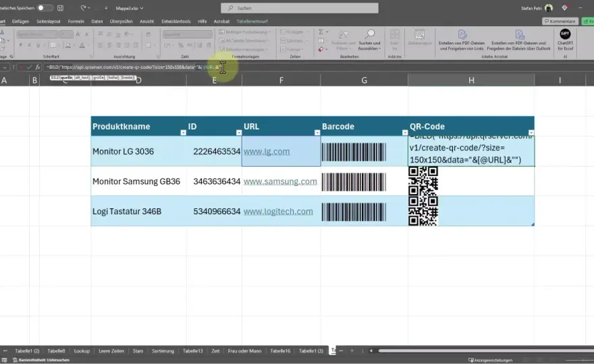The width and height of the screenshot is (594, 364).
Task: Redo the last action
Action: [83, 7]
